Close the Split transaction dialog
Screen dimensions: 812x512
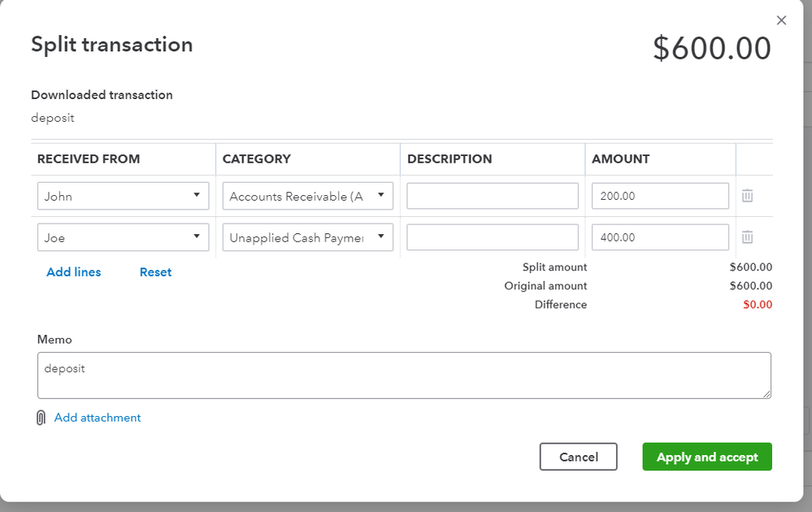781,20
